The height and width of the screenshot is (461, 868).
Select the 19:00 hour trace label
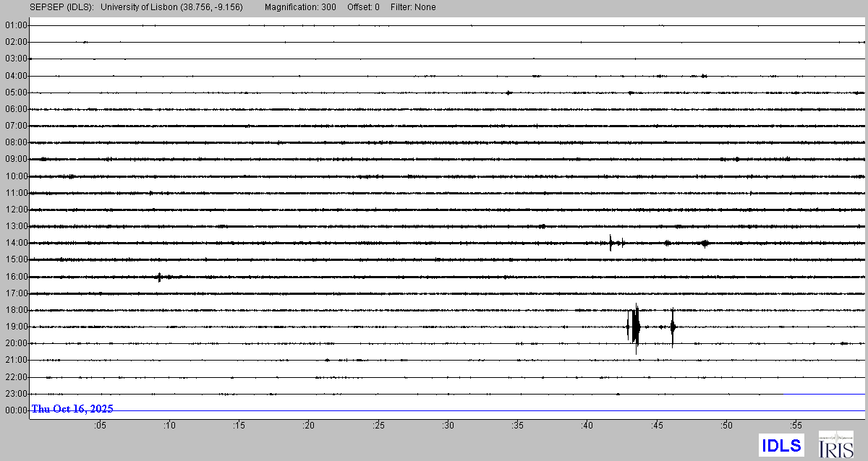click(x=16, y=327)
